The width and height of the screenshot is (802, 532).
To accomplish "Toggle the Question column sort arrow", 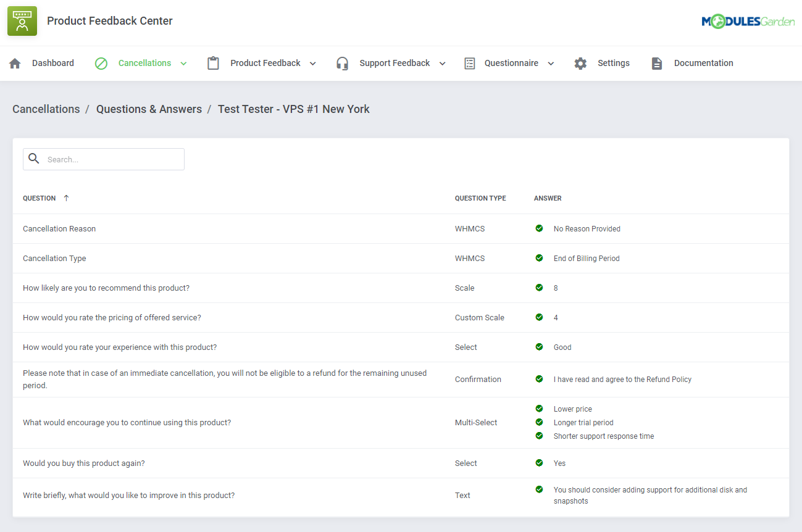I will [65, 197].
